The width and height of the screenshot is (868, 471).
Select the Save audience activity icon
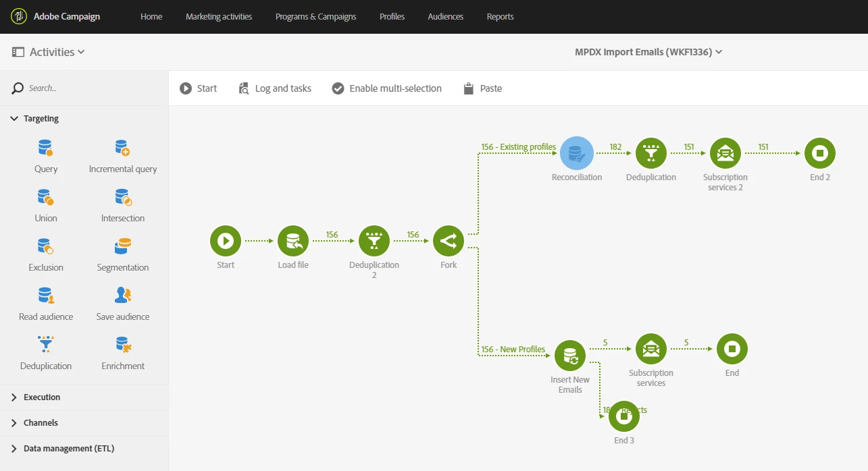(123, 296)
